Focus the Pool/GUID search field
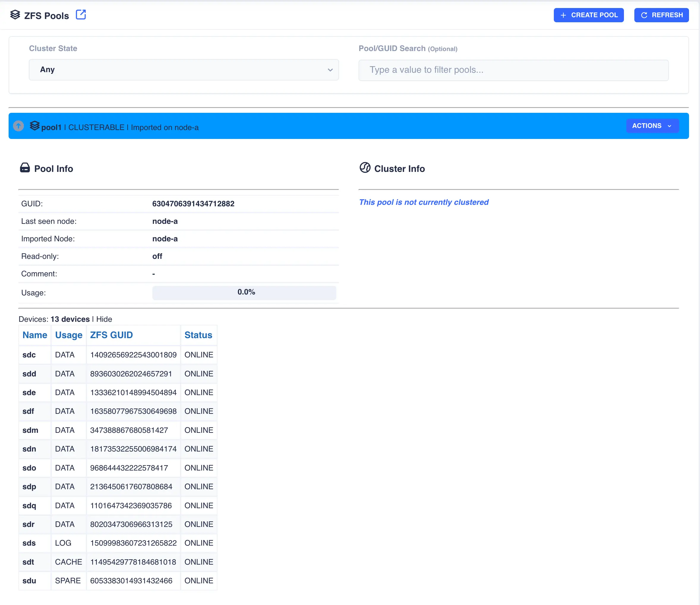Screen dimensions: 700x605 [x=513, y=70]
